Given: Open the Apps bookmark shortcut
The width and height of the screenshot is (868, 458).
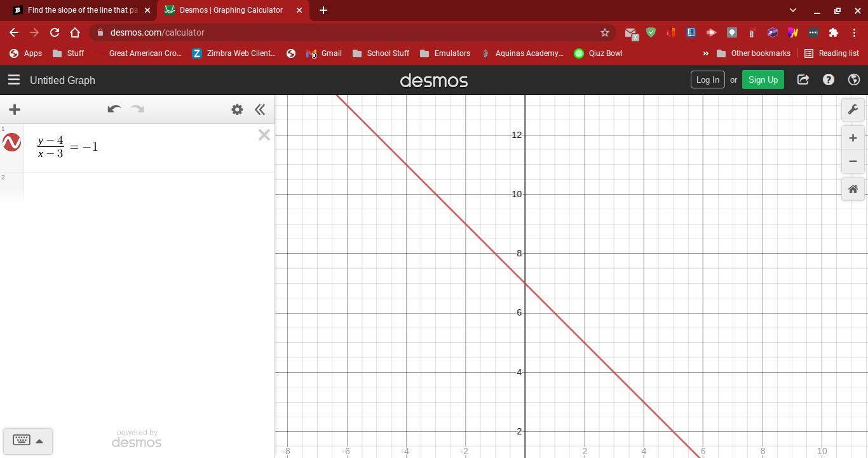Looking at the screenshot, I should pyautogui.click(x=25, y=53).
